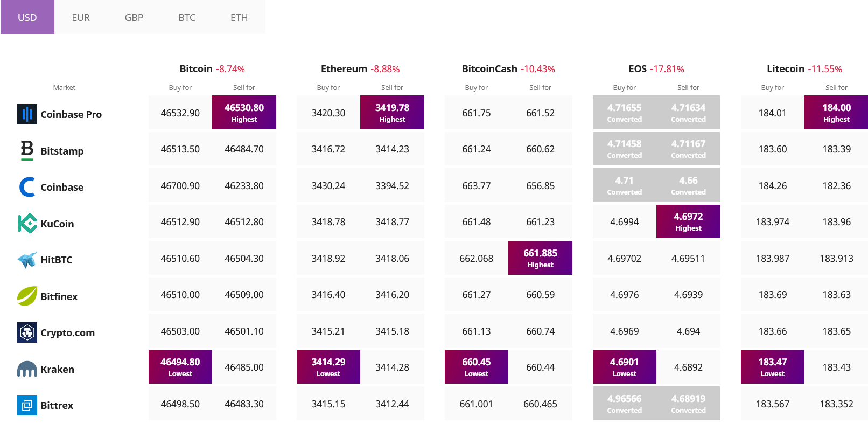This screenshot has width=868, height=423.
Task: Open the Coinbase market name link
Action: point(62,187)
